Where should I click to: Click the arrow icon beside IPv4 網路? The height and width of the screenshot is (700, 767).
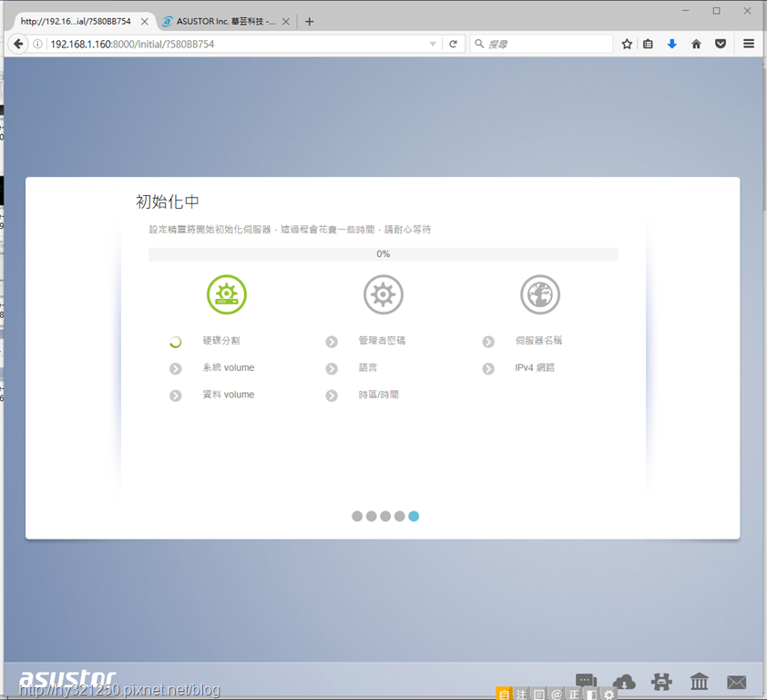pos(488,368)
